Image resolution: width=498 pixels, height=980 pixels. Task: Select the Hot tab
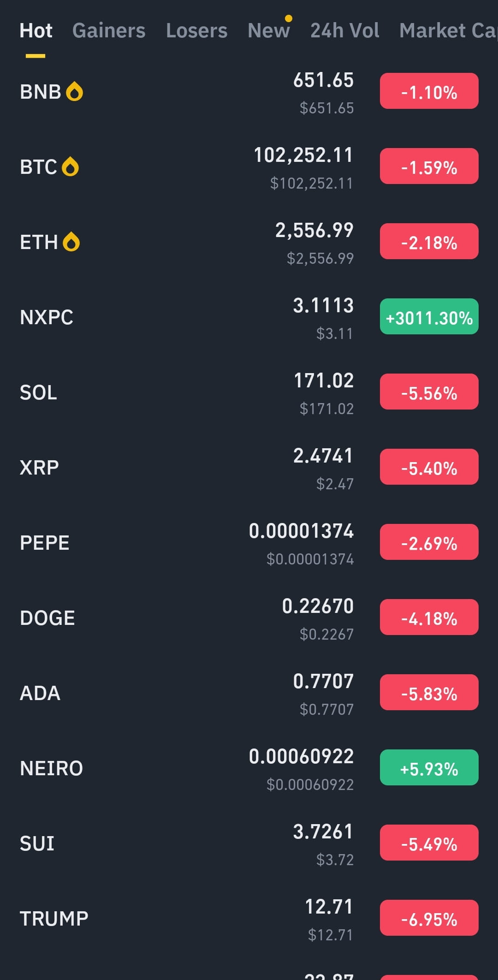36,30
